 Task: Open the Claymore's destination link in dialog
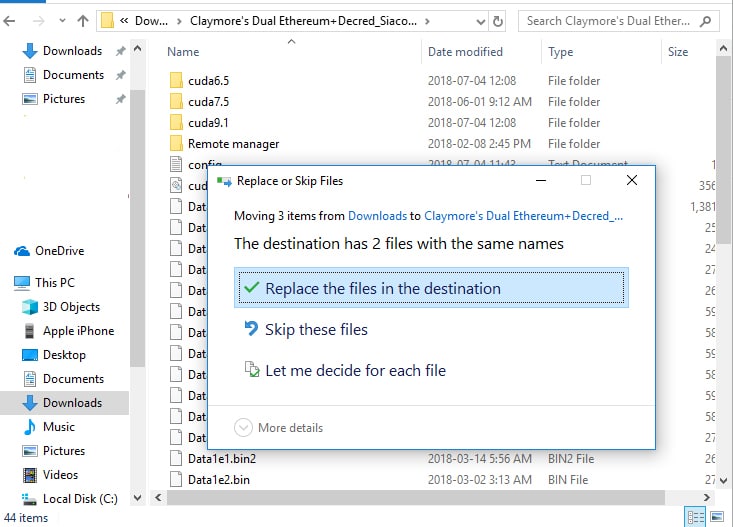pos(523,215)
